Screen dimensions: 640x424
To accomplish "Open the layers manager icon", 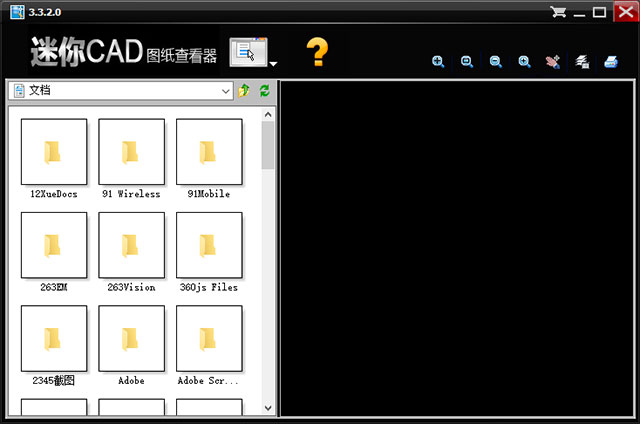I will [582, 62].
